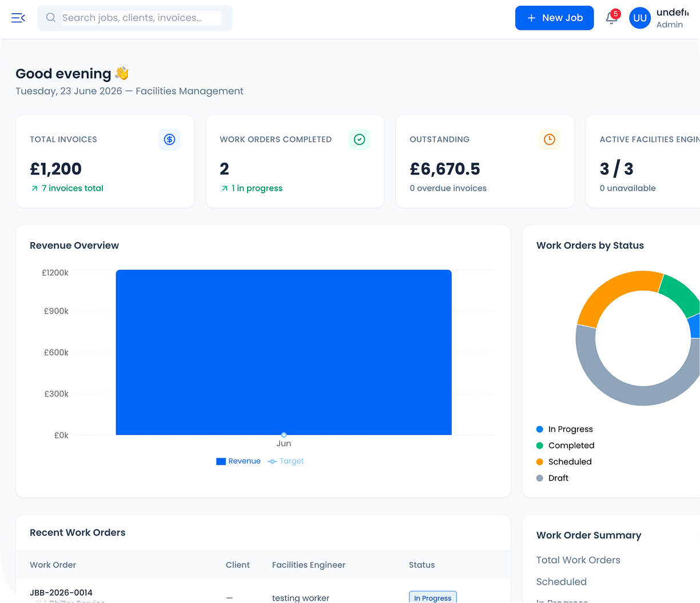Toggle Scheduled in the donut legend
The image size is (700, 603).
coord(564,462)
